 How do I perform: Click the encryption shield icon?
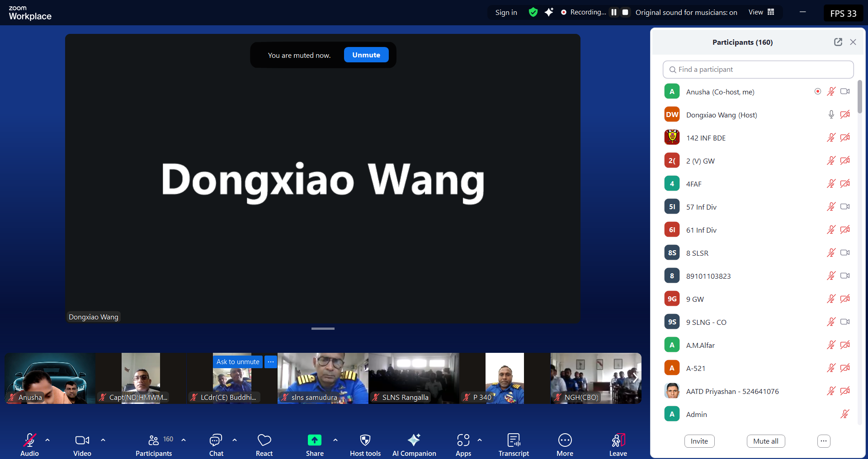[533, 12]
